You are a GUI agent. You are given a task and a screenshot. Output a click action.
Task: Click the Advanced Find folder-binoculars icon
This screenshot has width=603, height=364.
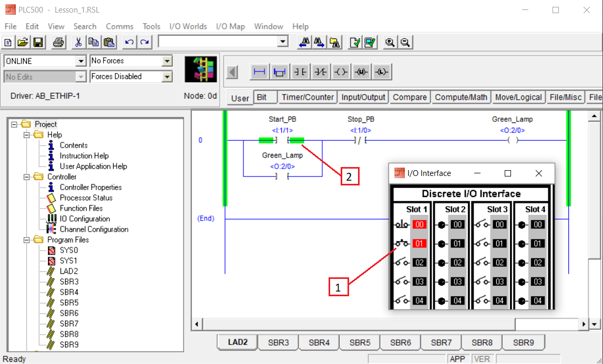point(334,42)
